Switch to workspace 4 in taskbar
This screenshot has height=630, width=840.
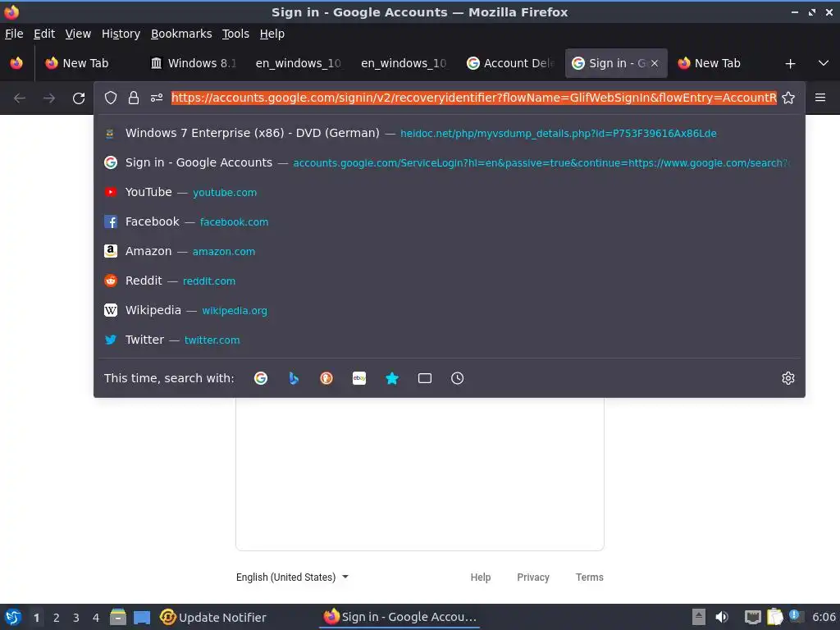tap(96, 618)
